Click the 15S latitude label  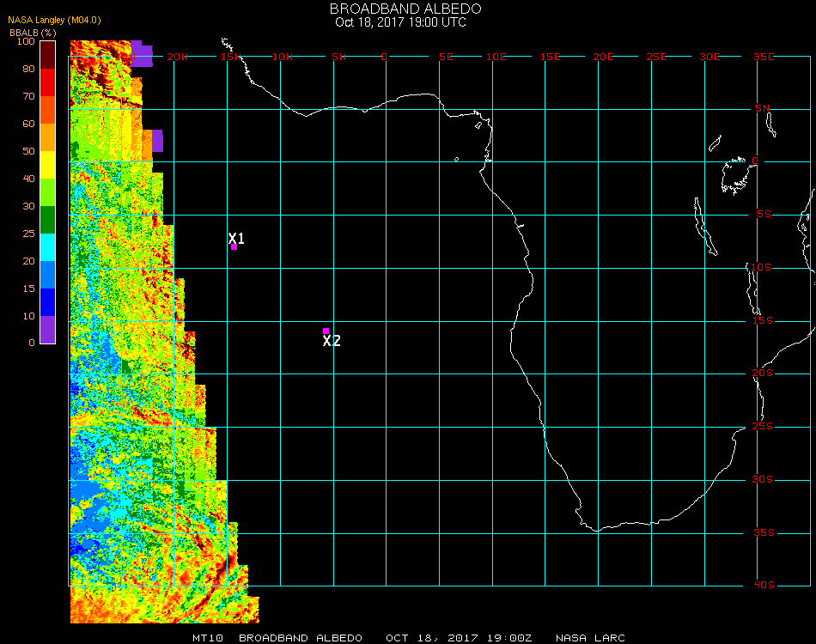pos(764,320)
